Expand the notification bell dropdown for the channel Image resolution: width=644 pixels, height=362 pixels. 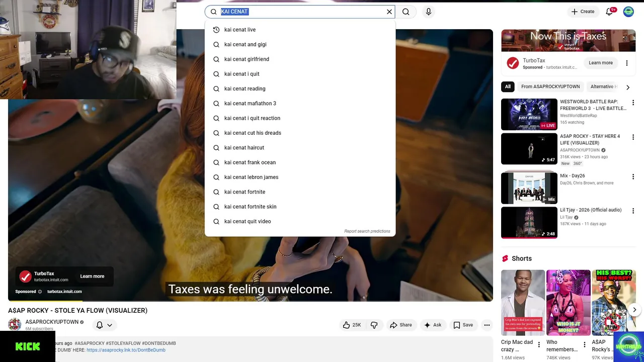(104, 325)
